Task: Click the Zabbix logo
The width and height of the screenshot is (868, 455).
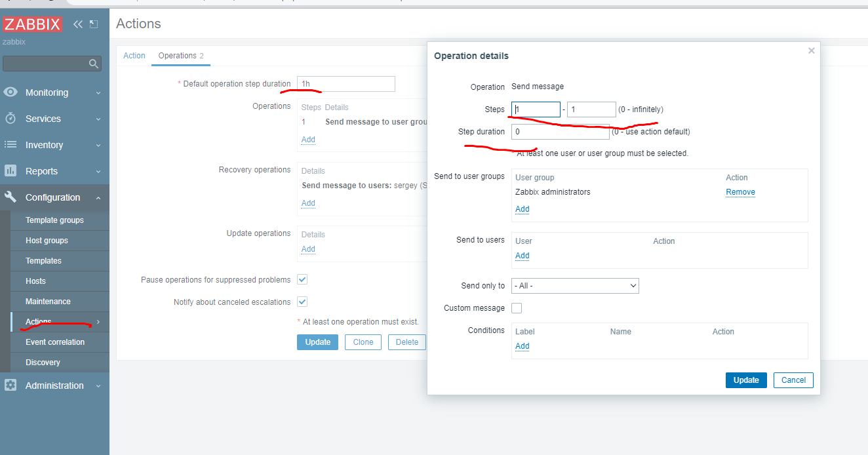Action: point(32,25)
